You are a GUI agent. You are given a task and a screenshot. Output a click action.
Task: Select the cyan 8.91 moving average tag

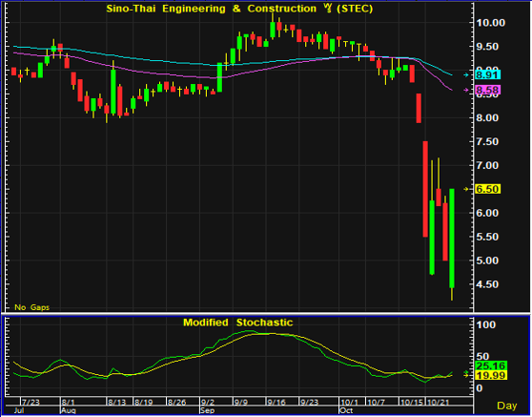[487, 74]
